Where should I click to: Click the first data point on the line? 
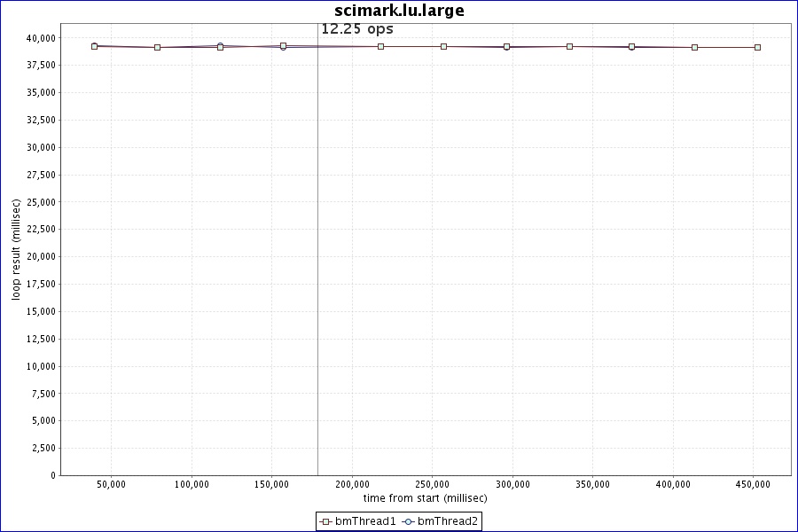coord(94,46)
